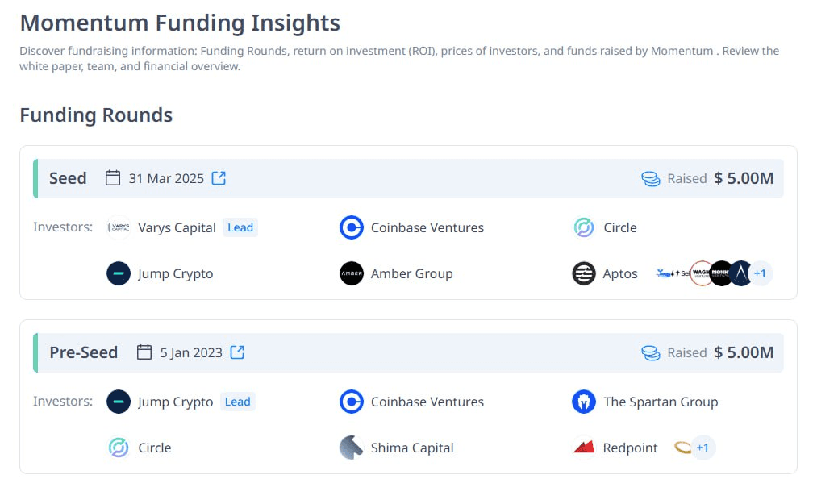Open the Jump Crypto name in the Seed round

[x=175, y=273]
